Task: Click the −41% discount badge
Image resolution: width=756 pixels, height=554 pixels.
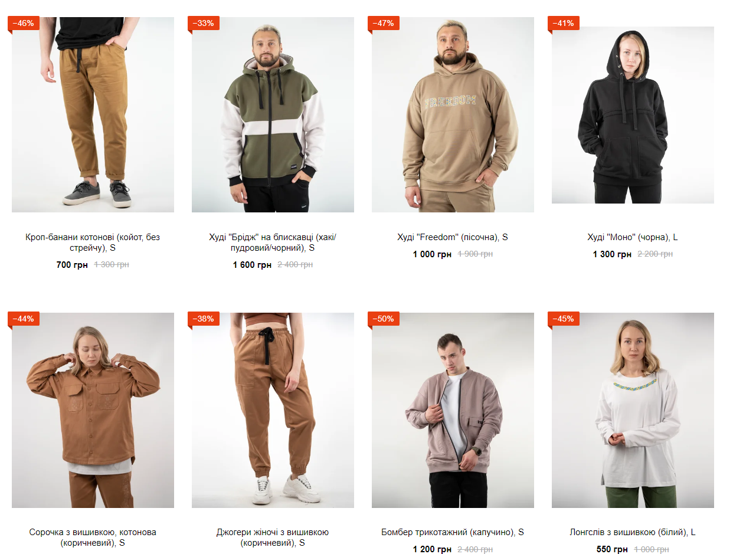Action: click(x=564, y=23)
